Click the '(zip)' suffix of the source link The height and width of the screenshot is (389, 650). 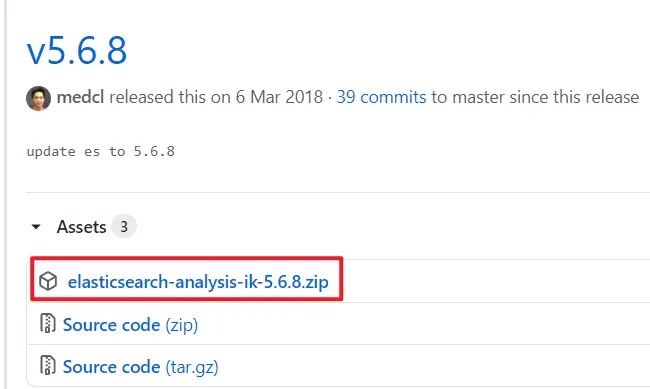click(x=182, y=325)
